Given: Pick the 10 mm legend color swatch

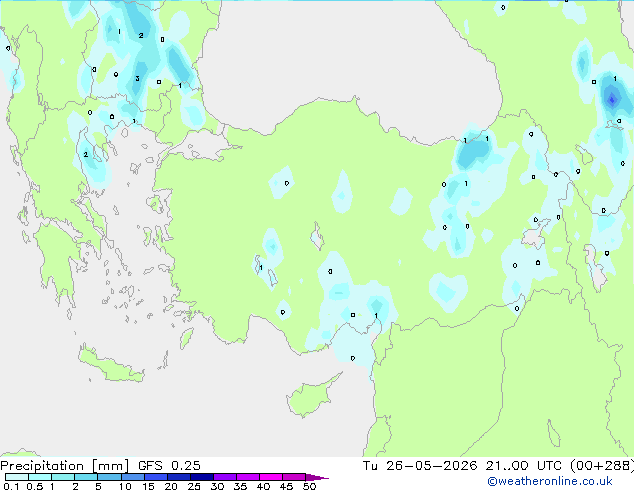Looking at the screenshot, I should coord(132,477).
